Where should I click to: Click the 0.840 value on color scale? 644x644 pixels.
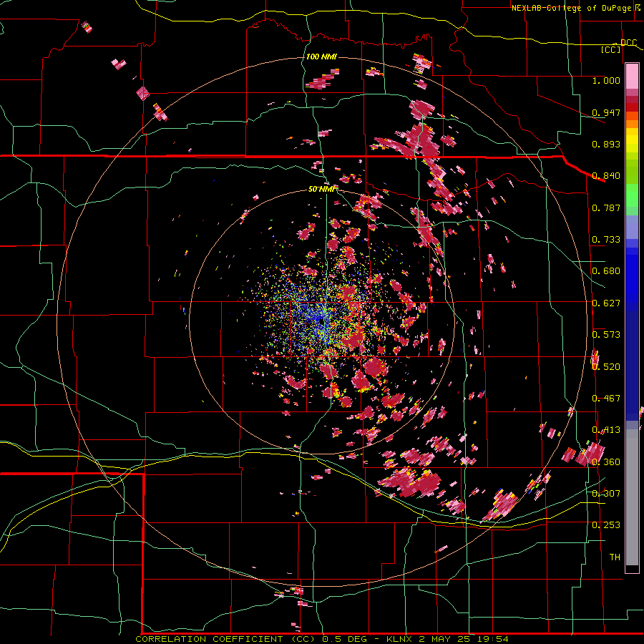click(x=606, y=176)
